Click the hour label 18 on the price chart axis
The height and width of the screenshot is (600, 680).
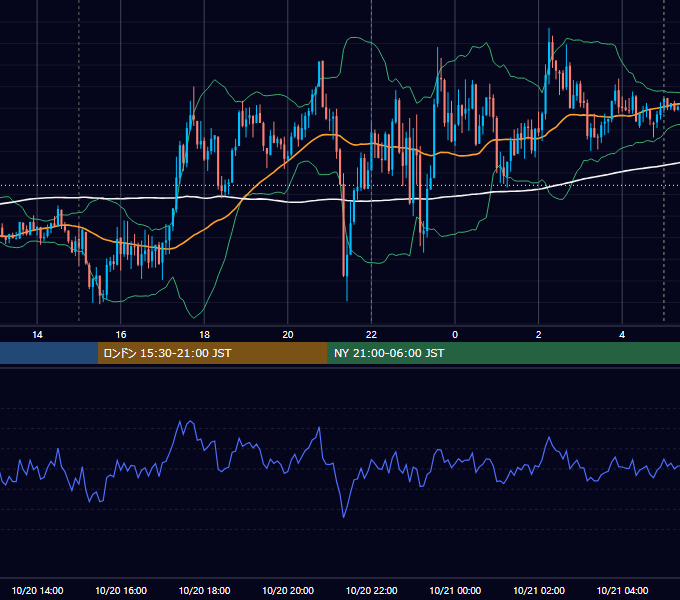(204, 335)
